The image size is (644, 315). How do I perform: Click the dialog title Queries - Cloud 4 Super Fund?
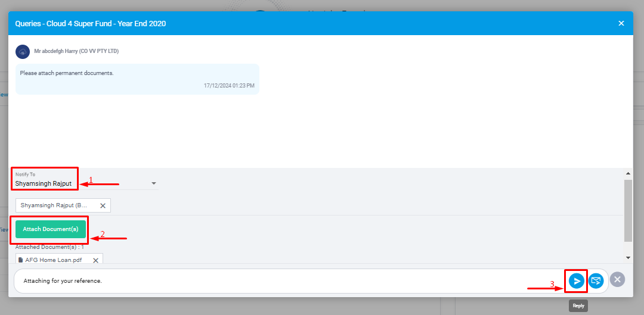91,23
